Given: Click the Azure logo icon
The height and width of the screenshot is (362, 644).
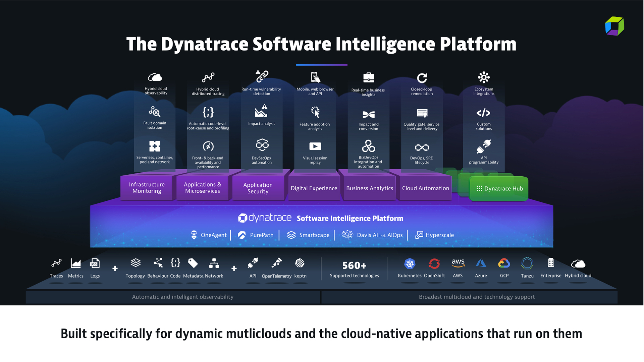Looking at the screenshot, I should coord(481,263).
